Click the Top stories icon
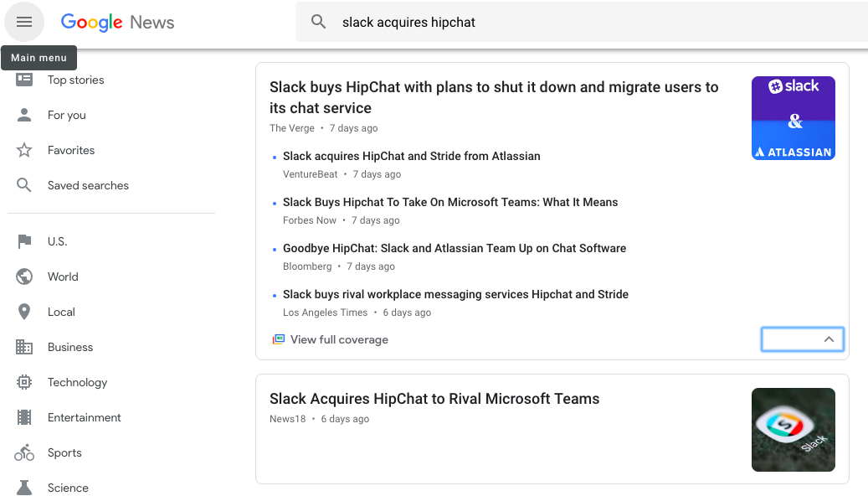This screenshot has height=496, width=868. 24,80
